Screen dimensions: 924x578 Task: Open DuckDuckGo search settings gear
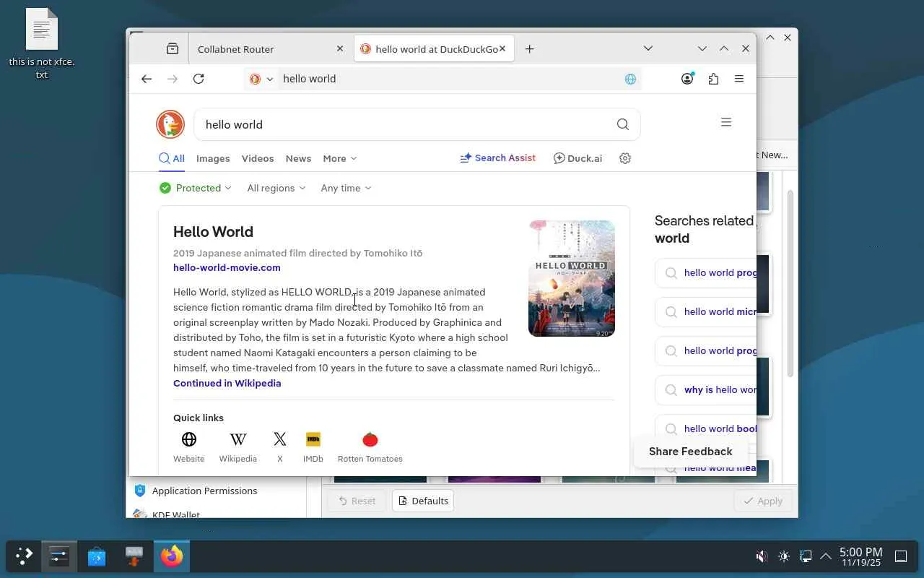[625, 158]
